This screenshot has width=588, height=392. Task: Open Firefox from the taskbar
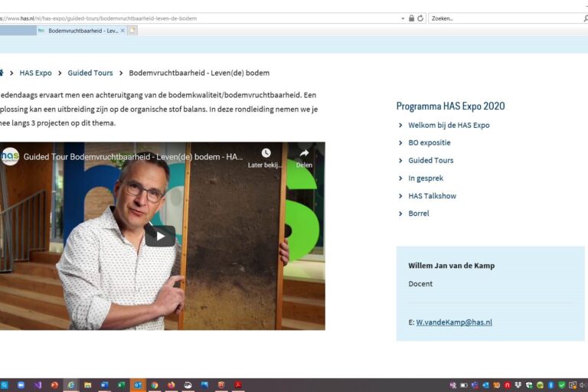[171, 385]
